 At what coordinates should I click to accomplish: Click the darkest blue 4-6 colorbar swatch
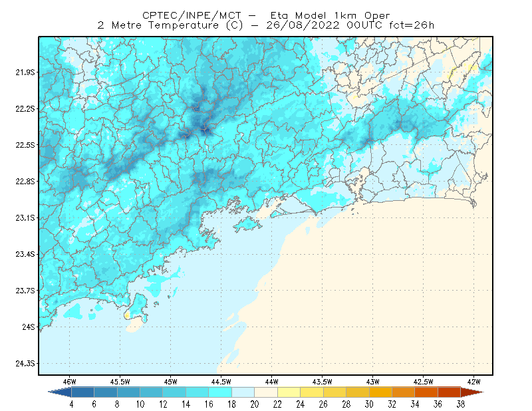[82, 392]
